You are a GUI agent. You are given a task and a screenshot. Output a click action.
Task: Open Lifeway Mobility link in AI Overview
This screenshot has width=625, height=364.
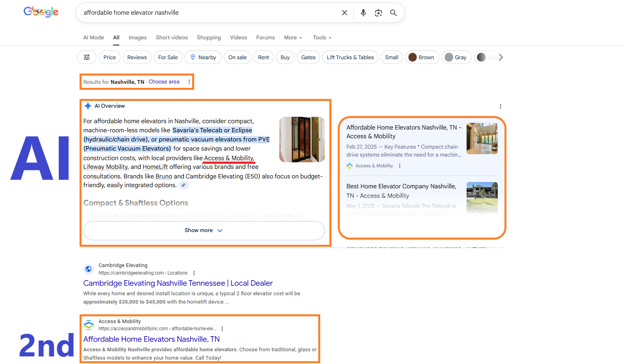(x=105, y=167)
